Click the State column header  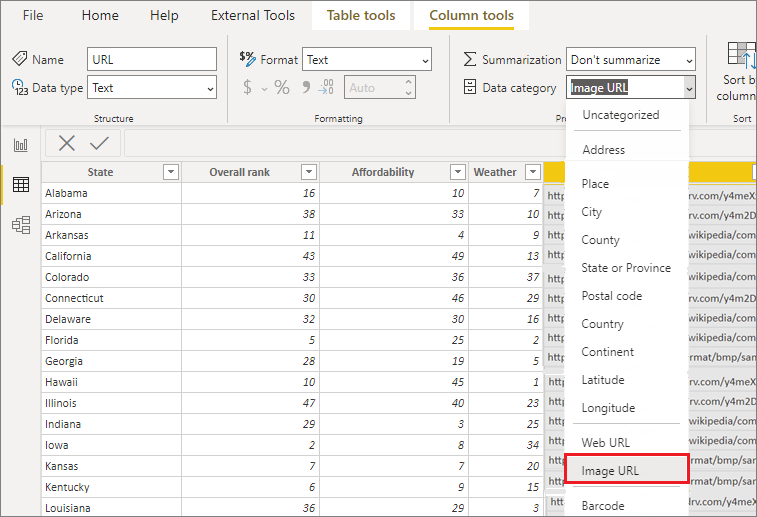click(100, 172)
